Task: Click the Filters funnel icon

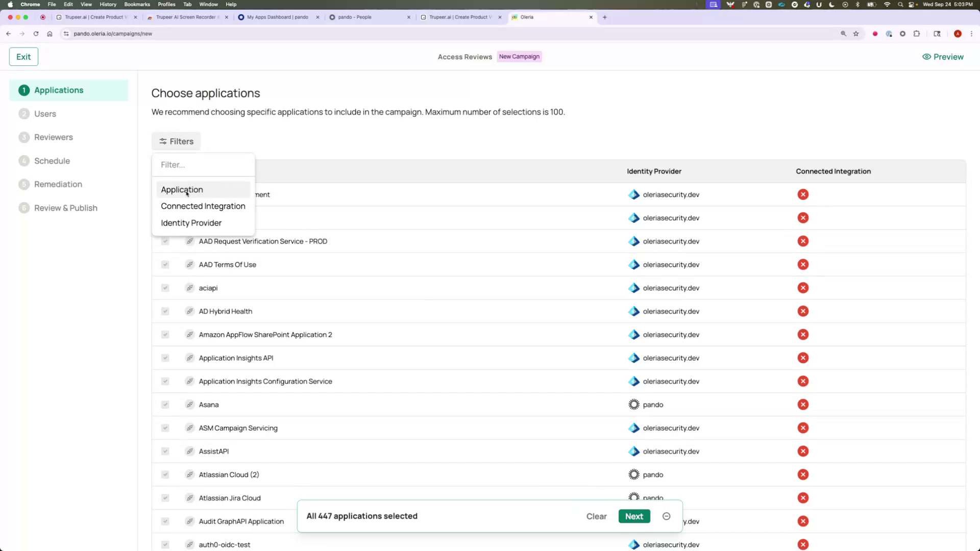Action: (x=163, y=141)
